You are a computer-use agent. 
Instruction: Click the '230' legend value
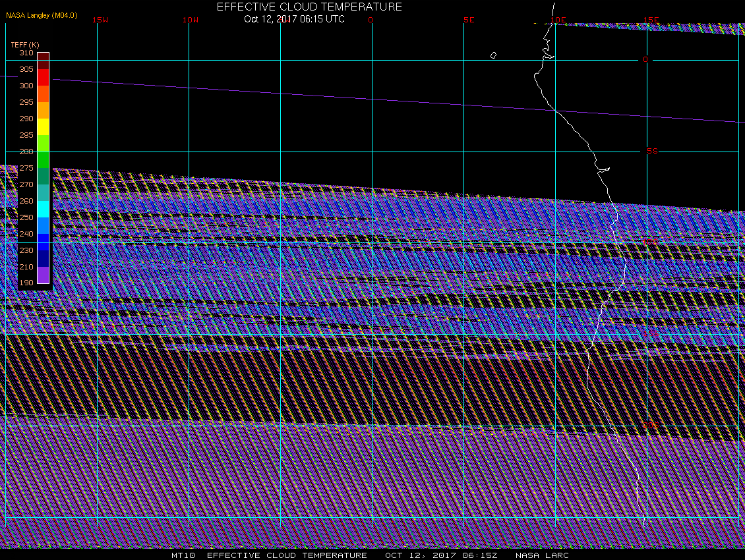[x=26, y=250]
